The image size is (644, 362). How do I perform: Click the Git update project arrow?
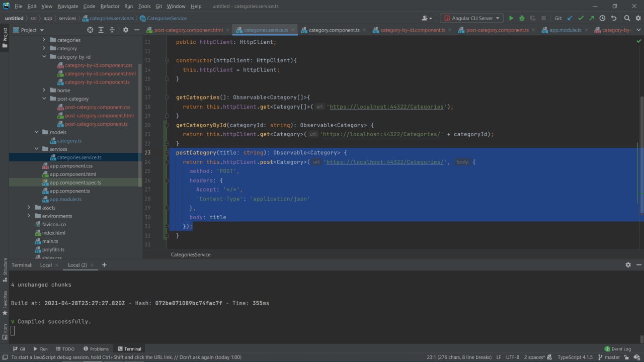570,18
